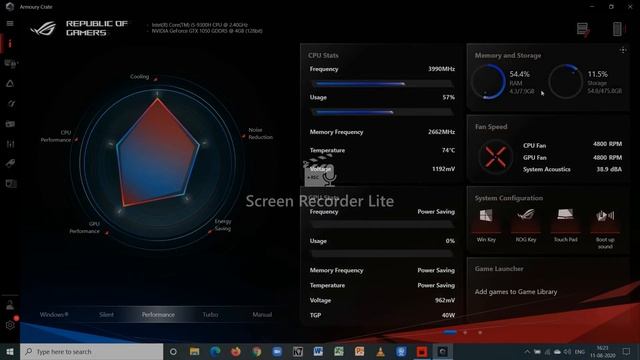Open the Settings gear with notification badge
Screen dimensions: 640x360
tap(10, 324)
